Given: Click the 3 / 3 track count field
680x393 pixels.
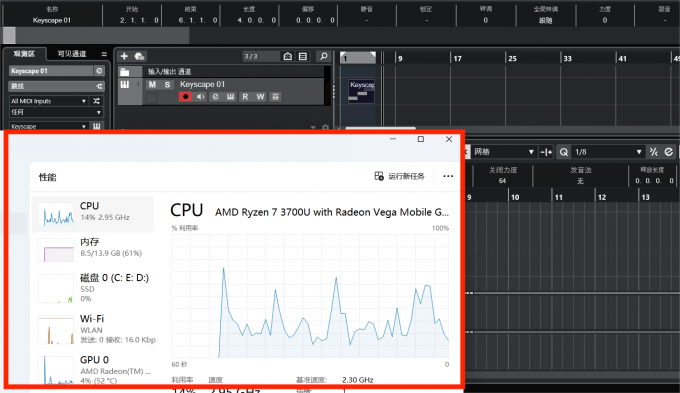Looking at the screenshot, I should [260, 56].
